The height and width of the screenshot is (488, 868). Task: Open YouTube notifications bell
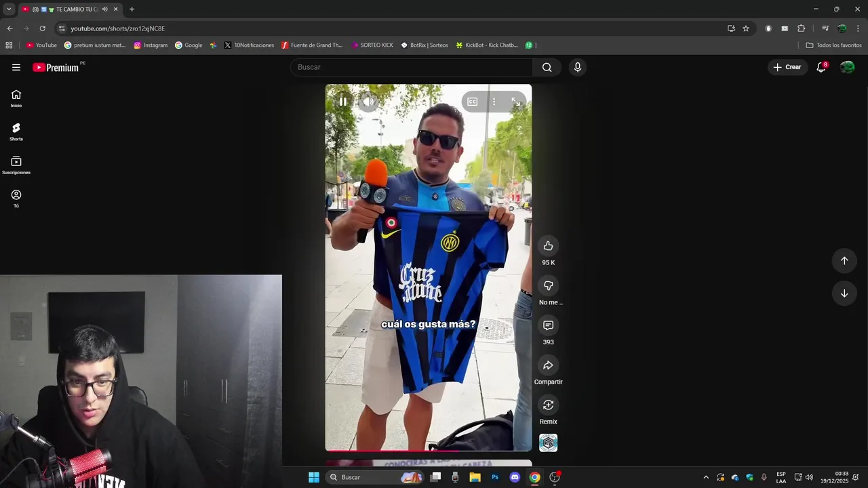[821, 67]
